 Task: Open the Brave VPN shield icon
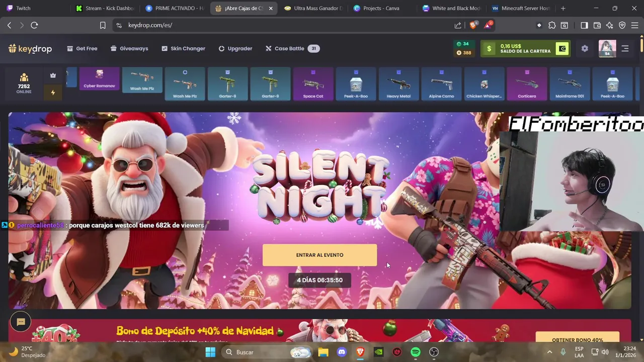(x=622, y=25)
